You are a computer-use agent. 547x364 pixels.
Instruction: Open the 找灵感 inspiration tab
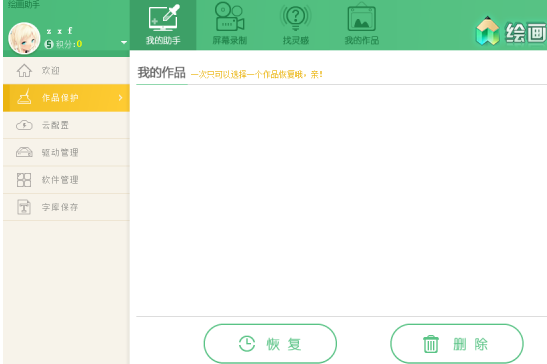click(295, 25)
